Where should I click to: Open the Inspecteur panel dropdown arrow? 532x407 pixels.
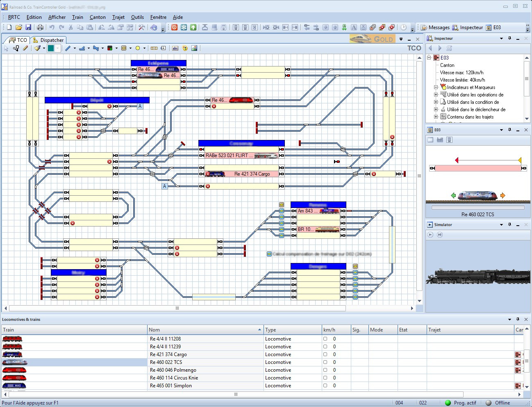[501, 39]
